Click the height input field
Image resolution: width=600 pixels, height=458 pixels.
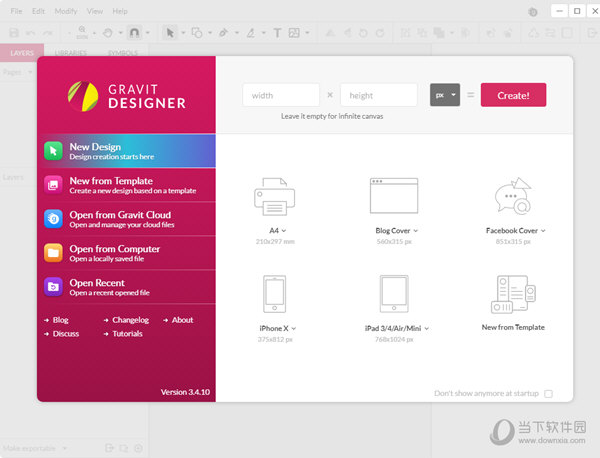click(378, 95)
